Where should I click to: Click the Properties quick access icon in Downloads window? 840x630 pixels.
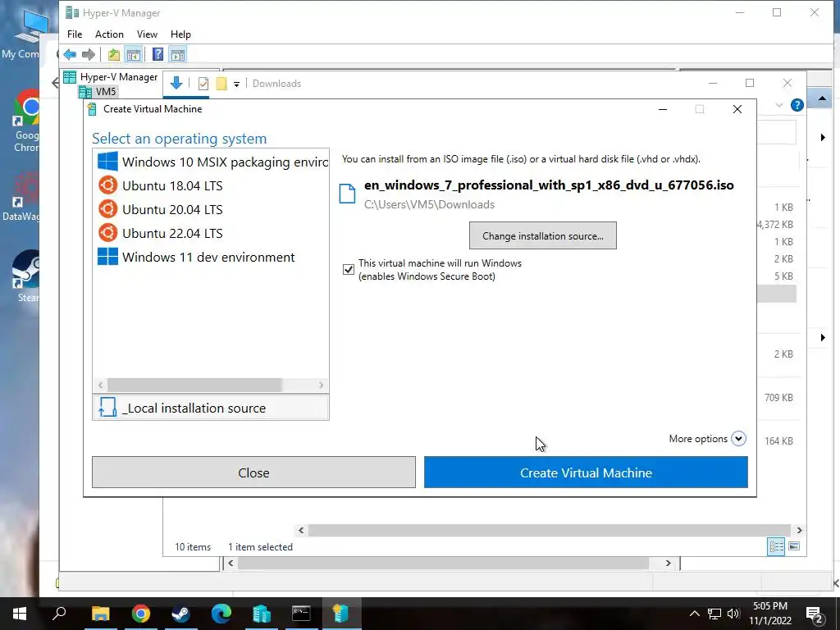(203, 84)
